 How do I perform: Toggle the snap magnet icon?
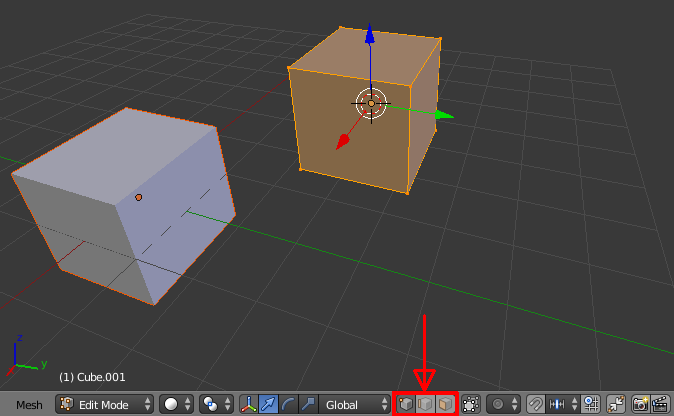[x=536, y=404]
